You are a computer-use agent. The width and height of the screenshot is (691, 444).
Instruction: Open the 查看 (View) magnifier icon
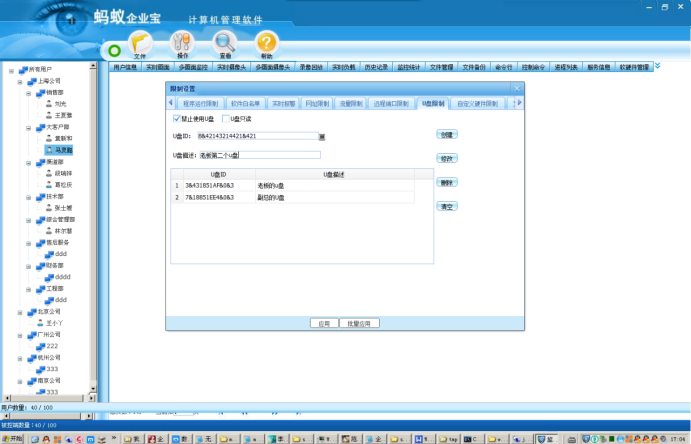(225, 44)
